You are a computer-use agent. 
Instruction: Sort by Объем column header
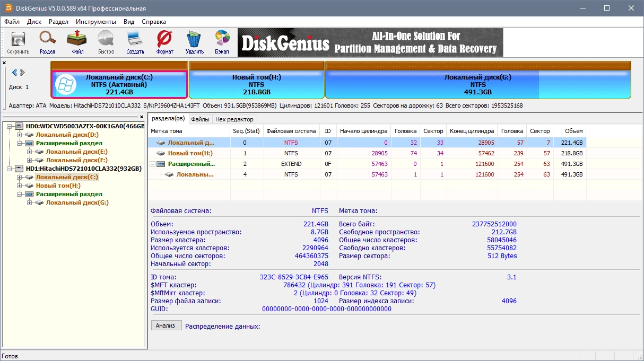pos(569,131)
